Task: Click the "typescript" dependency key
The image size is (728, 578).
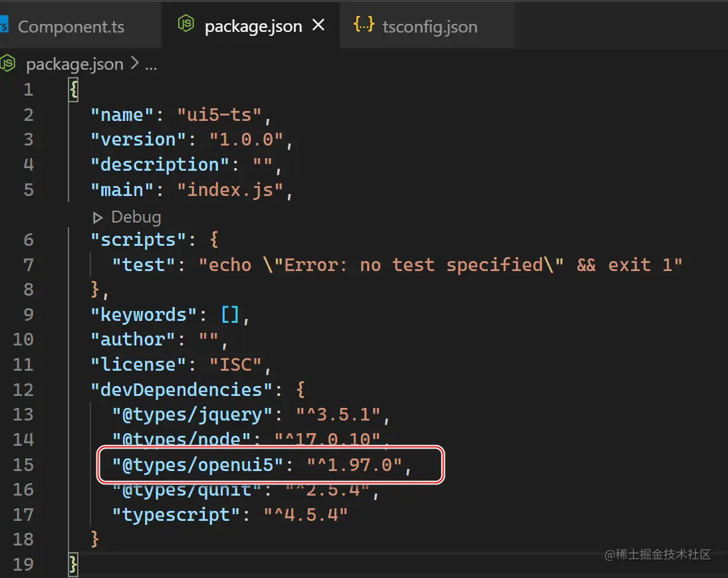Action: click(176, 515)
